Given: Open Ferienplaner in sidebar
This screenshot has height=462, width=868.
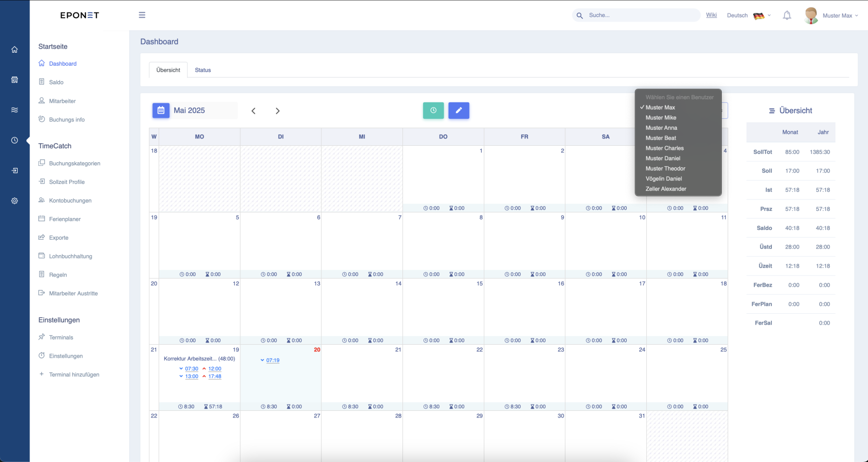Looking at the screenshot, I should click(x=65, y=219).
